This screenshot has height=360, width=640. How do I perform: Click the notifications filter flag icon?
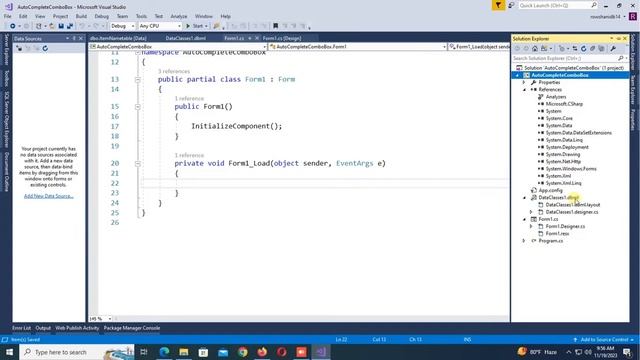tap(498, 5)
